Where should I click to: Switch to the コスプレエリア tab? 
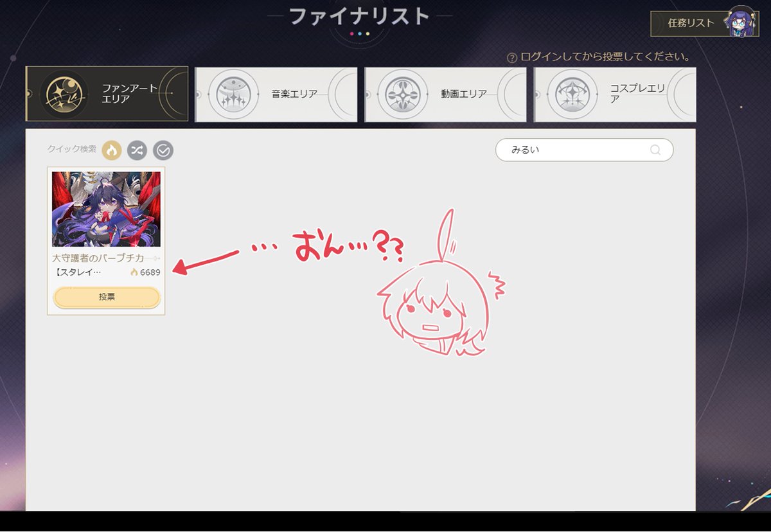(616, 94)
